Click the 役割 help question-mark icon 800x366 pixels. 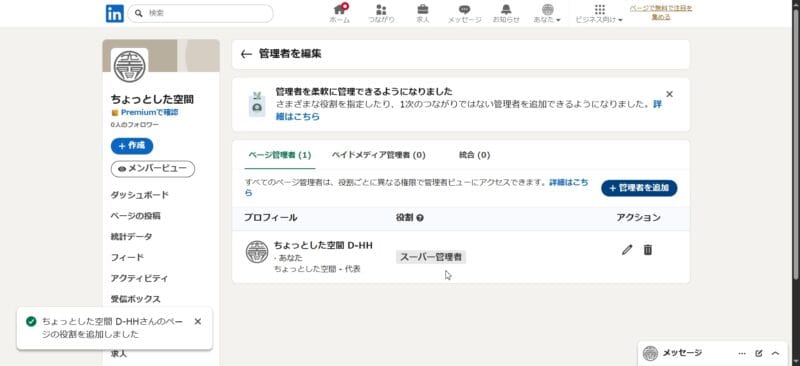(x=420, y=218)
